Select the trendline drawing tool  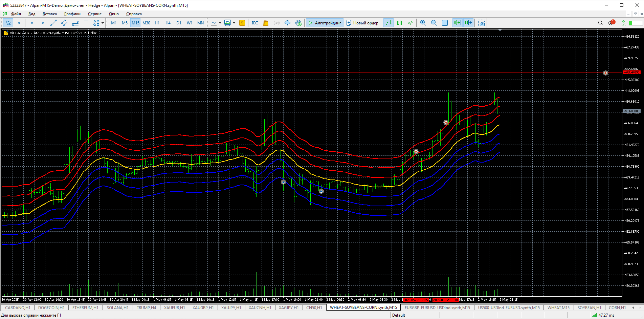coord(53,23)
